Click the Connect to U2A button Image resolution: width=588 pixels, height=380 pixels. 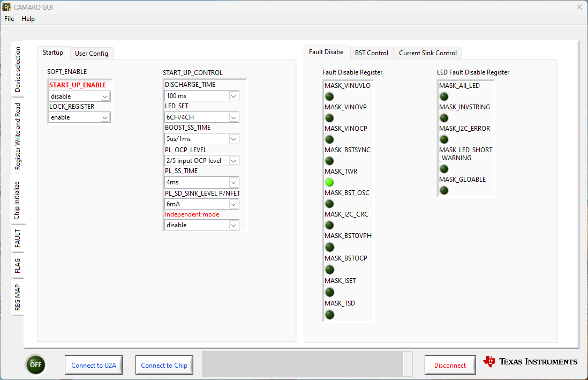pos(94,366)
